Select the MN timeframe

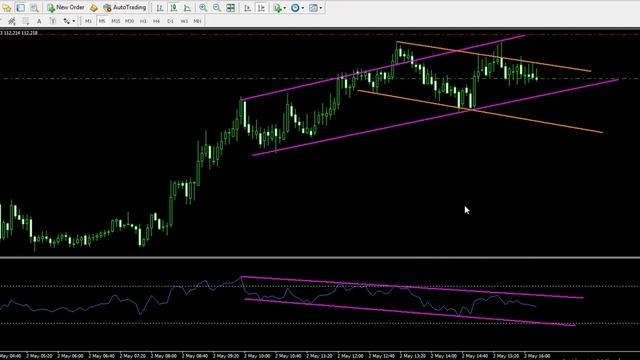(198, 21)
